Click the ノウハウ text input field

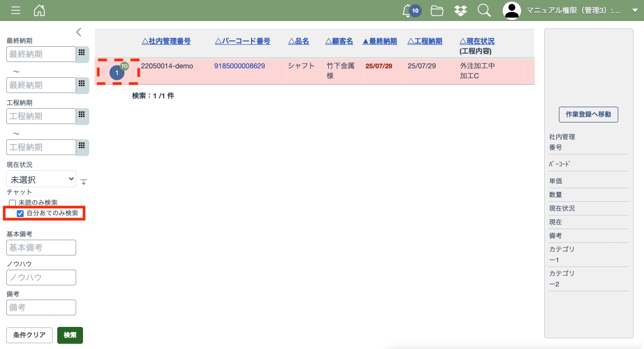pyautogui.click(x=41, y=277)
